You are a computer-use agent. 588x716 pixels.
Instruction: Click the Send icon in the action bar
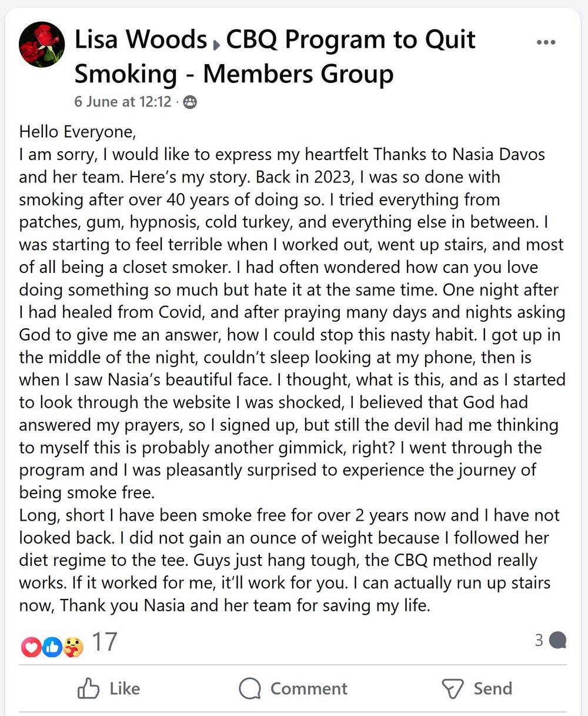coord(453,688)
